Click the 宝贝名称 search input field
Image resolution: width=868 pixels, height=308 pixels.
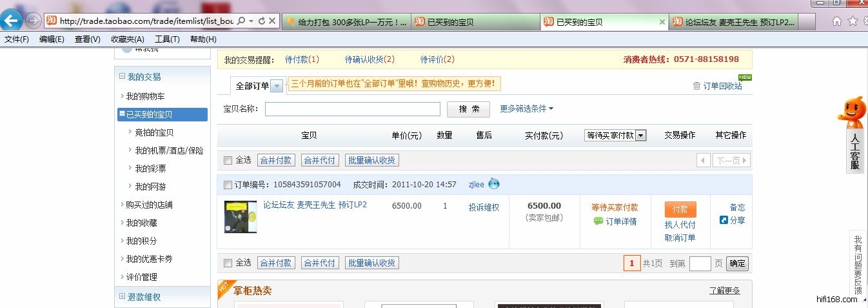point(352,109)
